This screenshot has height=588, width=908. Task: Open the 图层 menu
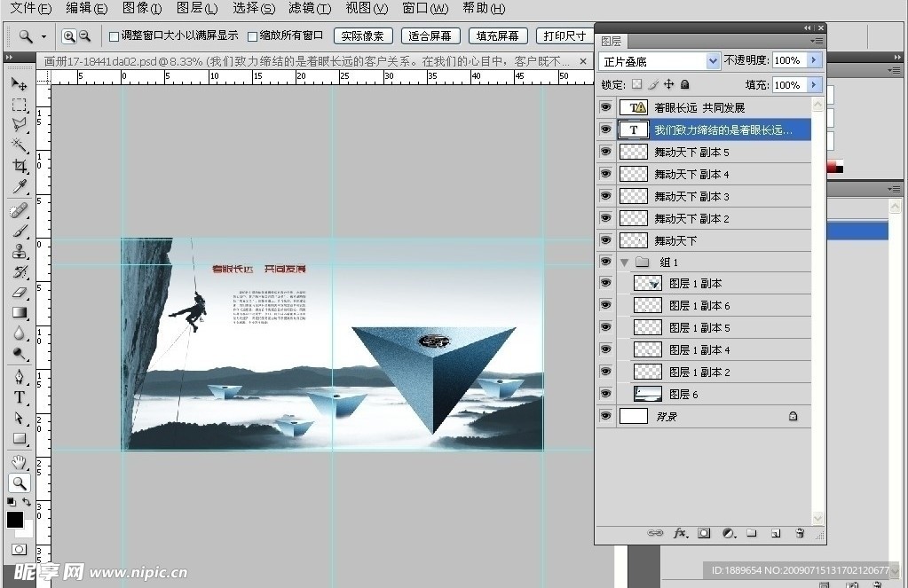point(197,8)
